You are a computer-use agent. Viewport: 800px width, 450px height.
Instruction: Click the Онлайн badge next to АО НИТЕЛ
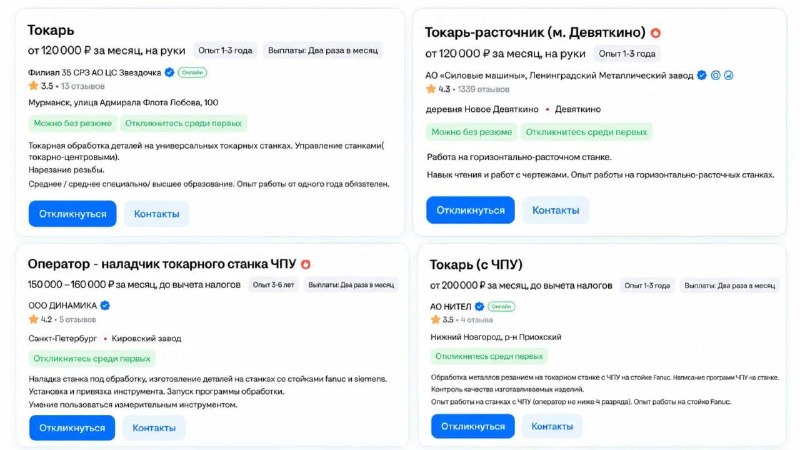pos(501,307)
